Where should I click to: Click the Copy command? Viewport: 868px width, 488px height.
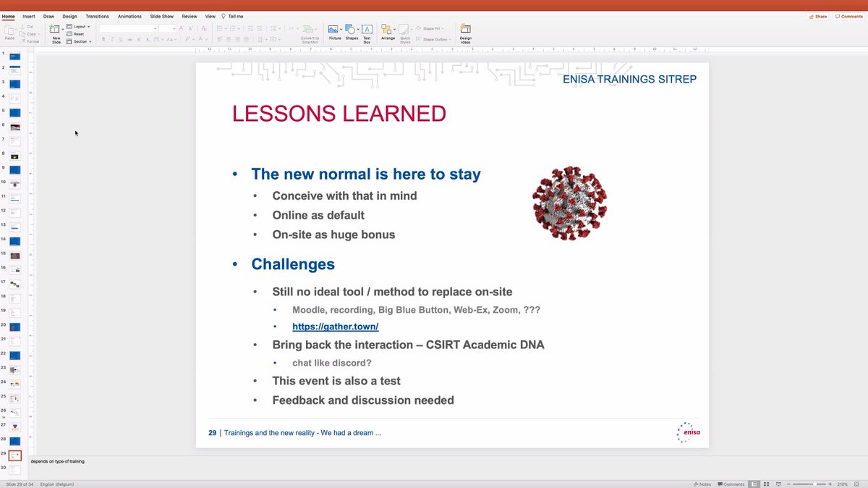tap(29, 34)
